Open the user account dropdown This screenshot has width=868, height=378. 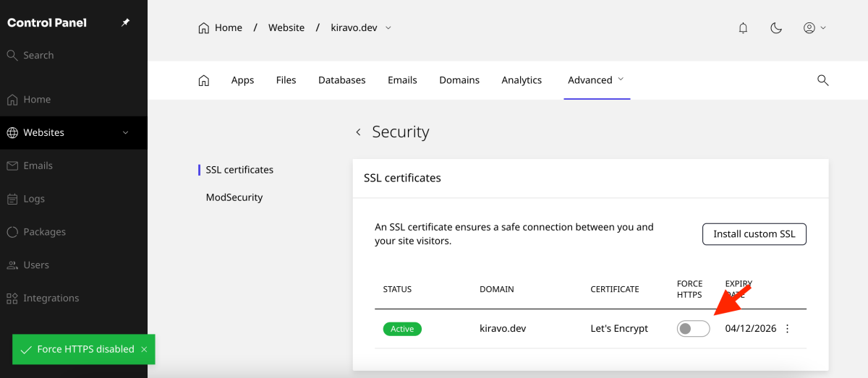[x=814, y=28]
